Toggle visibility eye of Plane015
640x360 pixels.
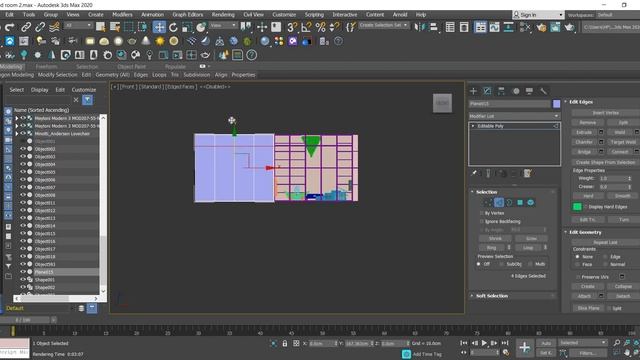tap(23, 272)
